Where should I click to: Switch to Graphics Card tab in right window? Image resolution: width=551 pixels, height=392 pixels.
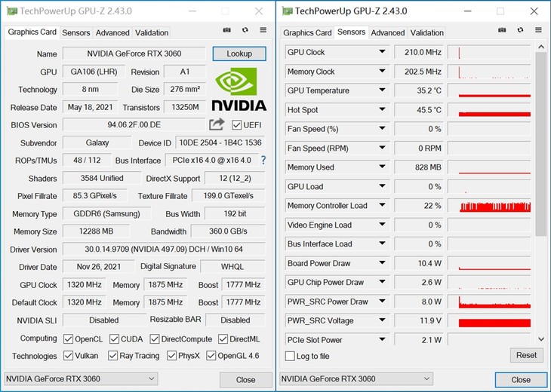[x=307, y=32]
